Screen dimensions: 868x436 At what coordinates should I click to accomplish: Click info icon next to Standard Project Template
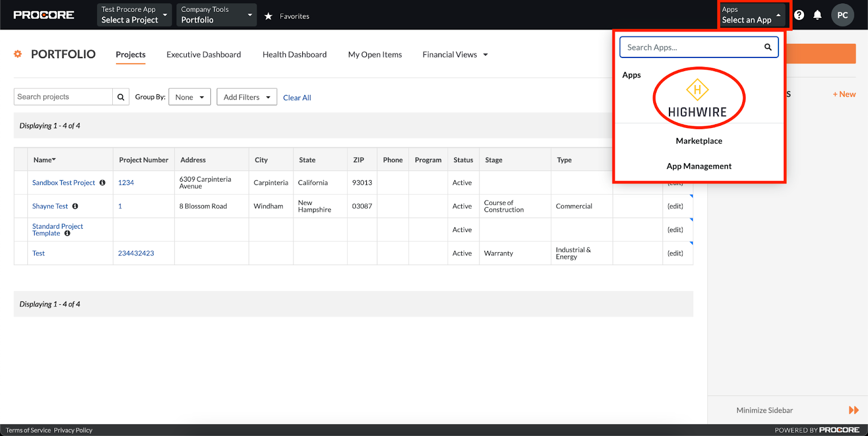[x=67, y=233]
